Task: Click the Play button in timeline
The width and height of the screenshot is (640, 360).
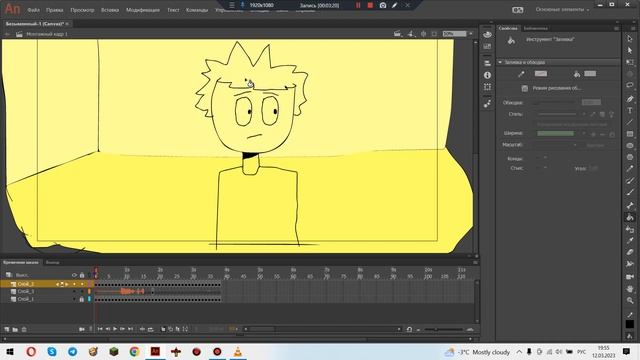Action: coord(115,329)
